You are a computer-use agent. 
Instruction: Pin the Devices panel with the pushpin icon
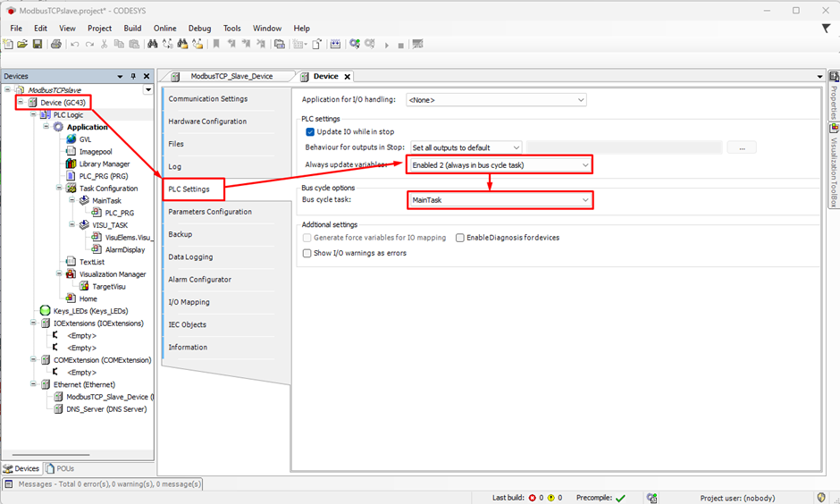tap(133, 77)
